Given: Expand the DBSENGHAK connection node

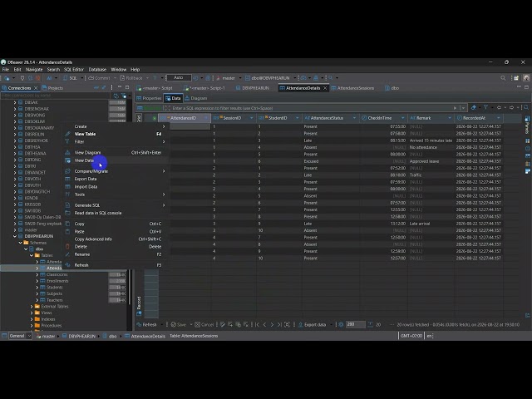Looking at the screenshot, I should pyautogui.click(x=15, y=109).
